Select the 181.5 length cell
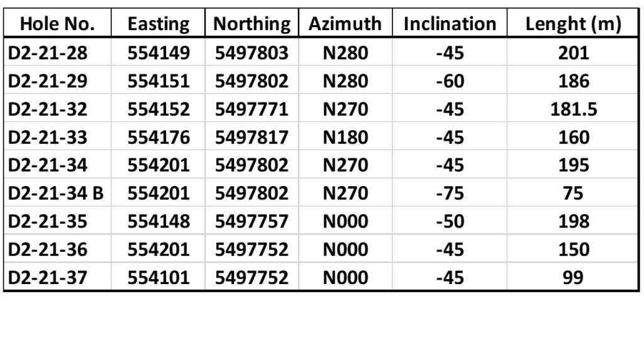 coord(574,109)
